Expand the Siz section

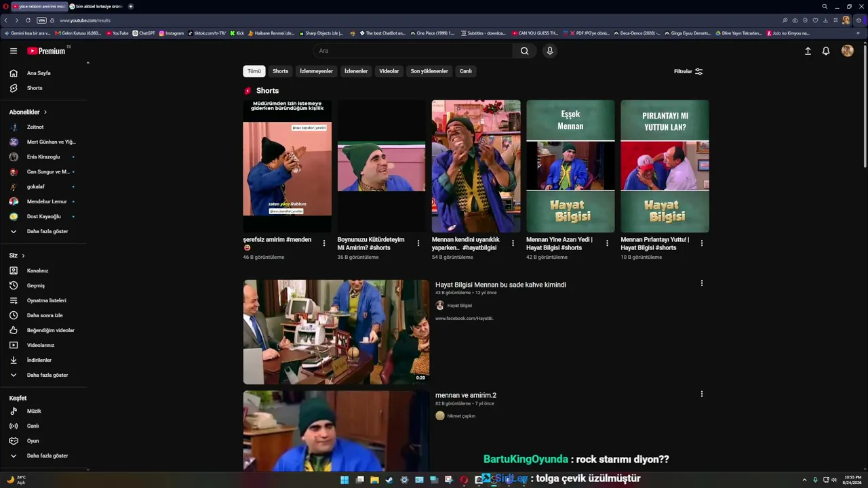coord(17,256)
